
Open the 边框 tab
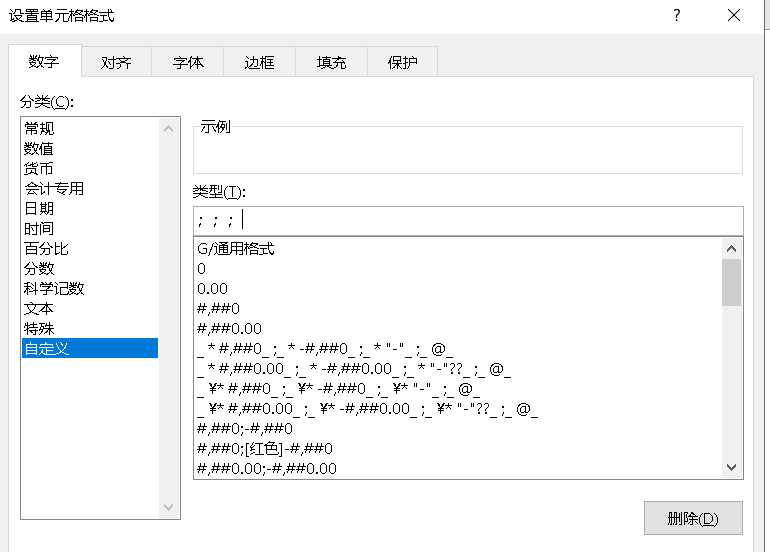tap(259, 62)
